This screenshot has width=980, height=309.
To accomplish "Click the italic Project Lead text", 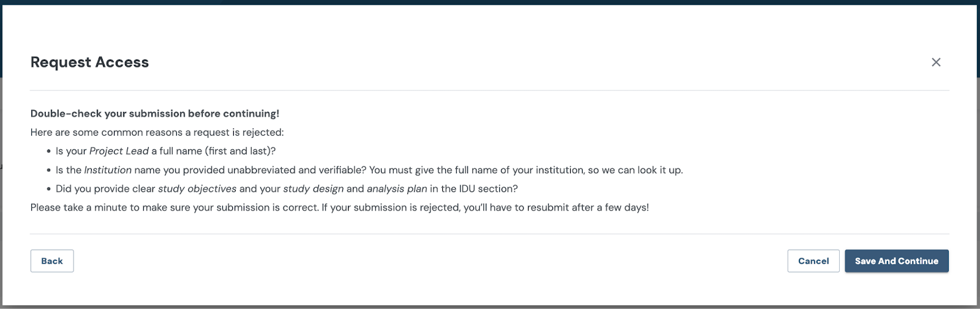I will pyautogui.click(x=119, y=151).
